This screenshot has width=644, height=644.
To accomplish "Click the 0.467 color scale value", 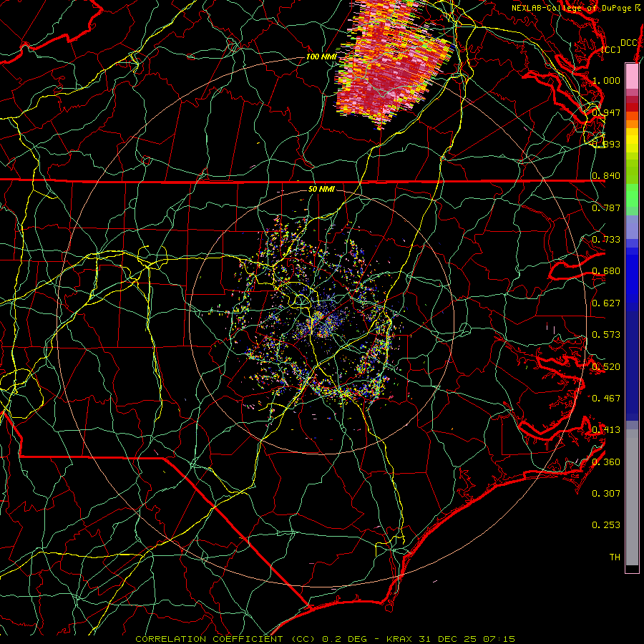I will pos(606,399).
